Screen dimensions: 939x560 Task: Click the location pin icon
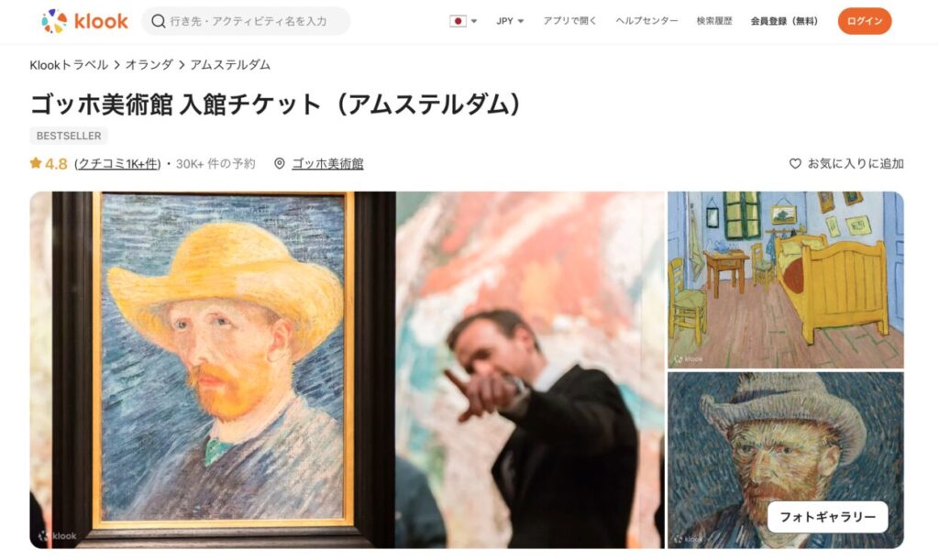279,163
